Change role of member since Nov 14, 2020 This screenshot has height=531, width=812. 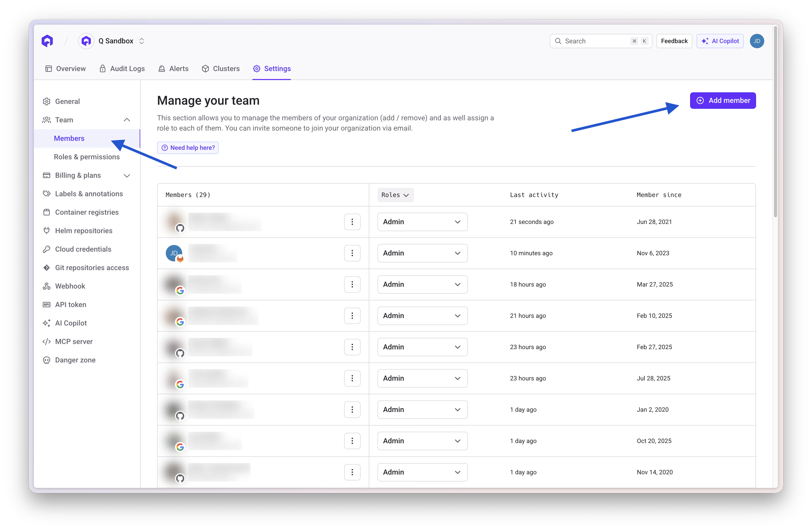tap(422, 472)
